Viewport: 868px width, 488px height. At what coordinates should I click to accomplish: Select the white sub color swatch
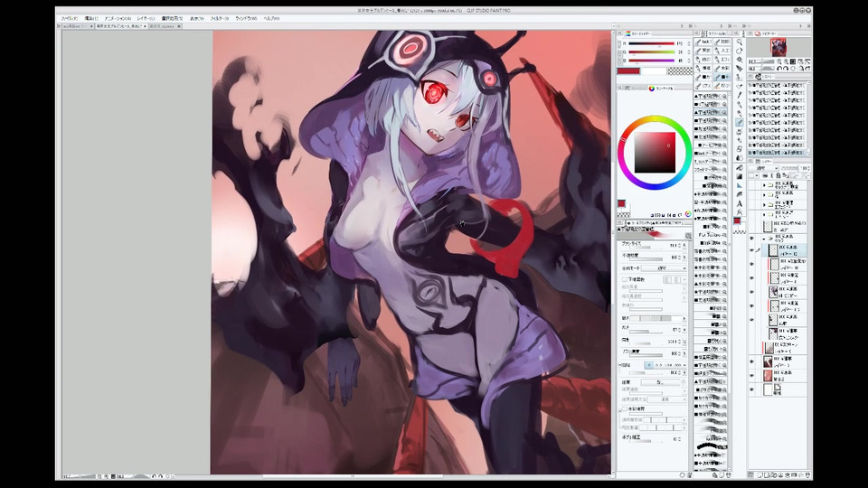tap(654, 70)
